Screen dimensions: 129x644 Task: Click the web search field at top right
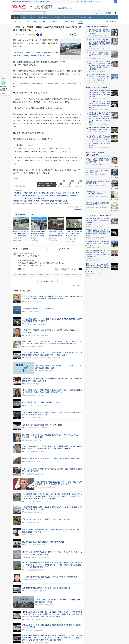103,2
